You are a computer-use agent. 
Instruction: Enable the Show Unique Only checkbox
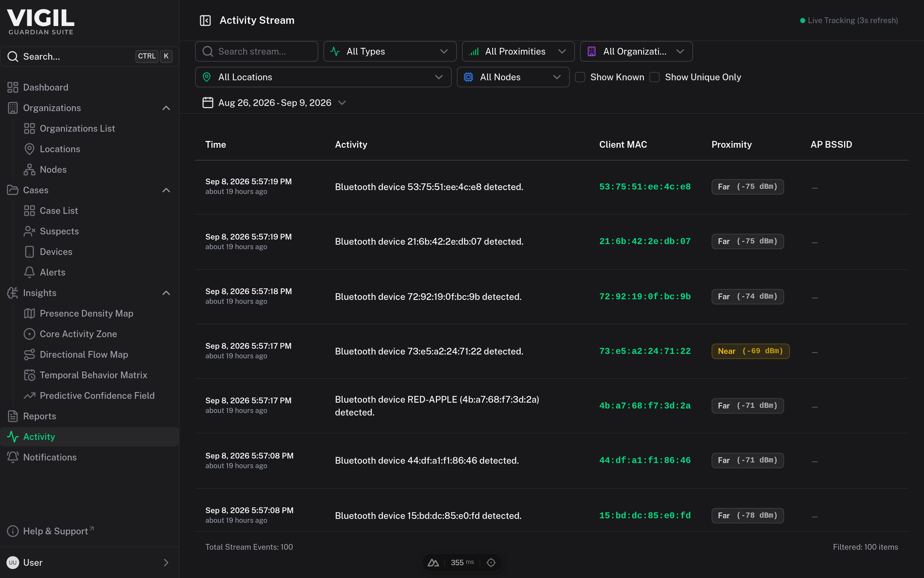654,77
